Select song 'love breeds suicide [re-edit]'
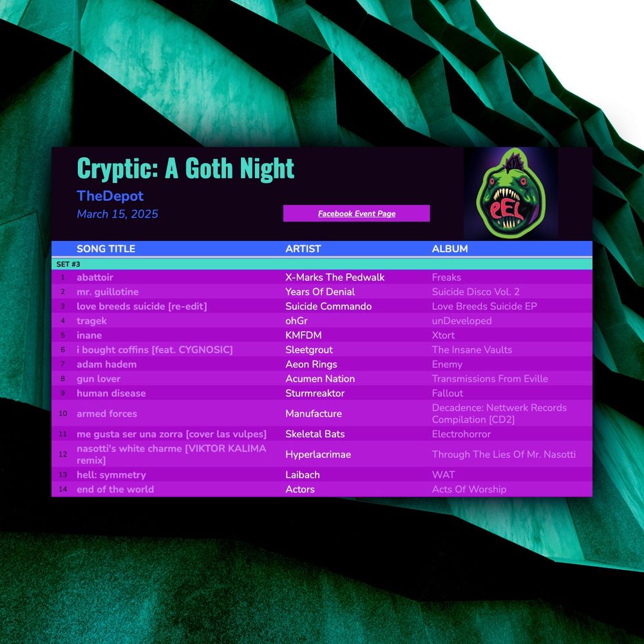The height and width of the screenshot is (644, 644). pos(142,307)
